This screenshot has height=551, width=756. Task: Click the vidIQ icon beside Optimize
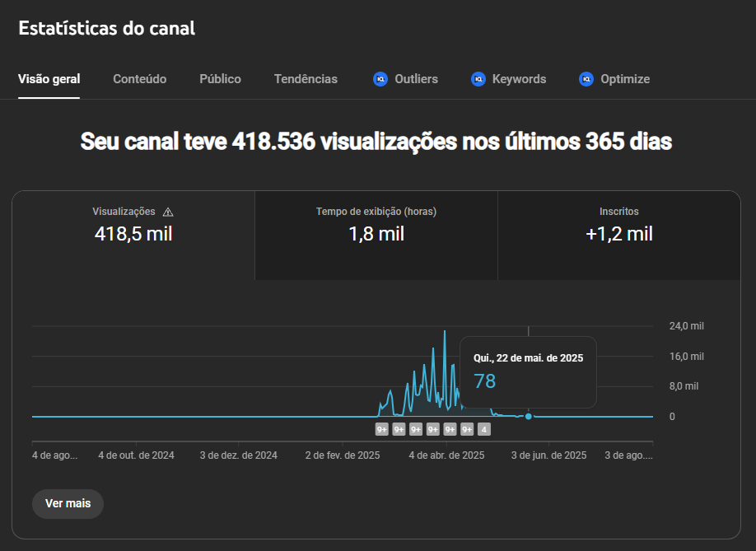(x=586, y=79)
